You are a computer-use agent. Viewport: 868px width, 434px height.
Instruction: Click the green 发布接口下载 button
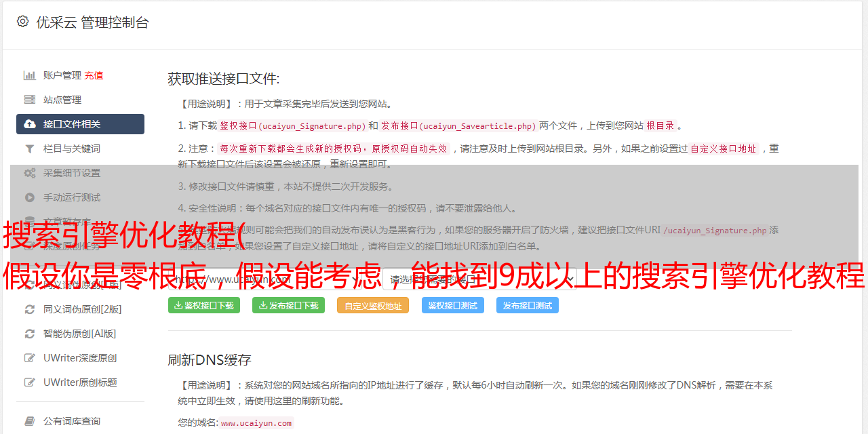point(288,305)
